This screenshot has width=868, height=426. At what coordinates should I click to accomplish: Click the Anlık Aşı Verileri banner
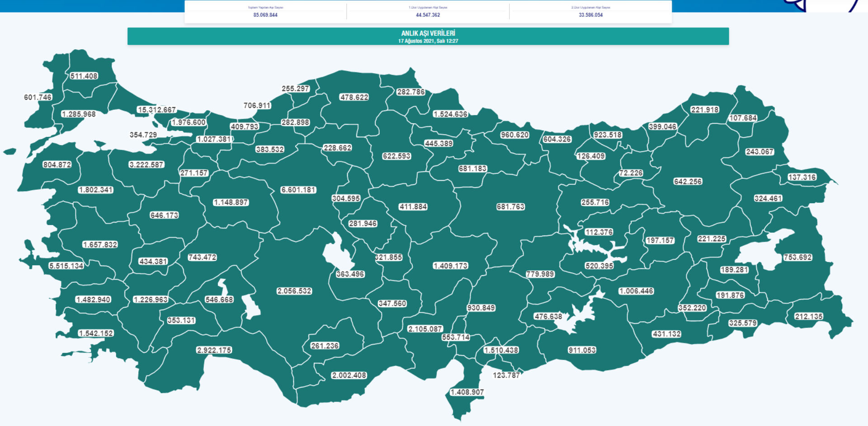pos(428,36)
